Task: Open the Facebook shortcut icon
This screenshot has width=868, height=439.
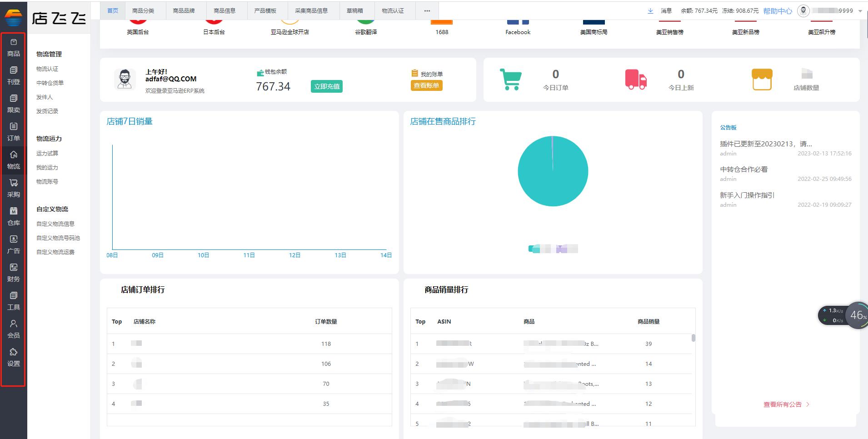Action: [x=518, y=22]
